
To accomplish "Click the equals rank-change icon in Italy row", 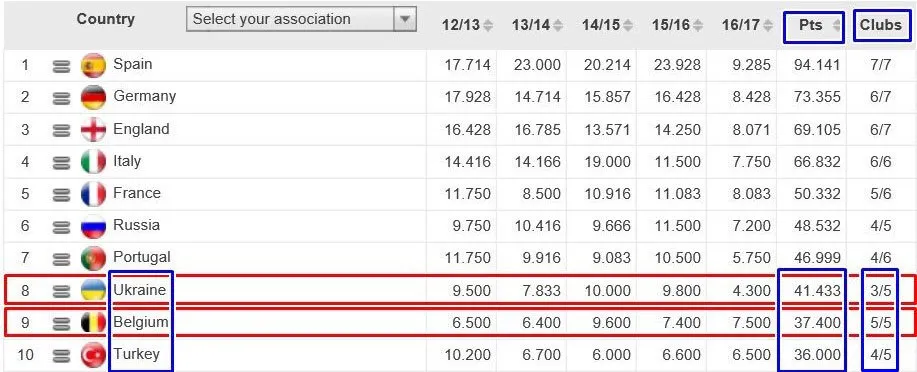I will 60,163.
